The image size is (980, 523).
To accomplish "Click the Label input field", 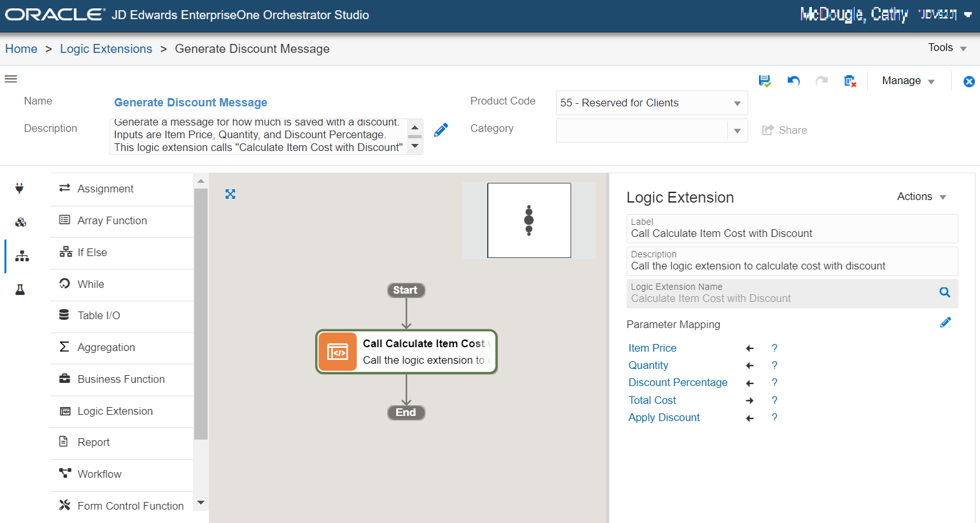I will (x=792, y=228).
